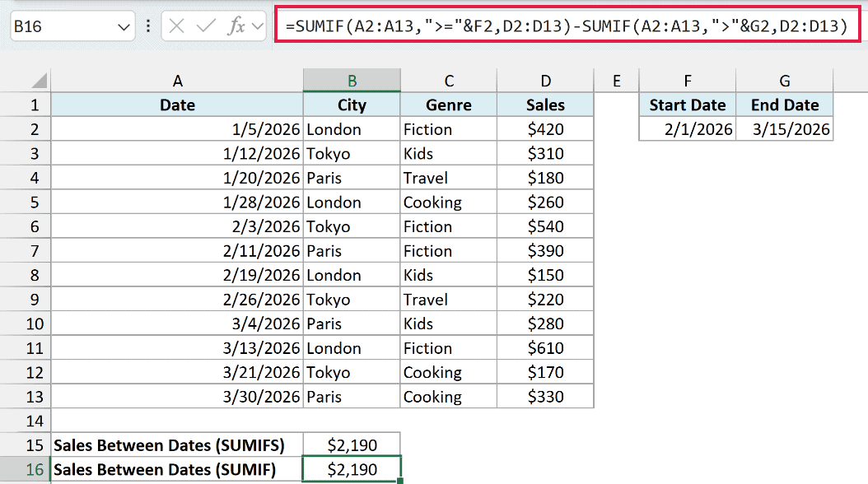The width and height of the screenshot is (868, 484).
Task: Select date cell 3/13/2026
Action: (x=177, y=348)
